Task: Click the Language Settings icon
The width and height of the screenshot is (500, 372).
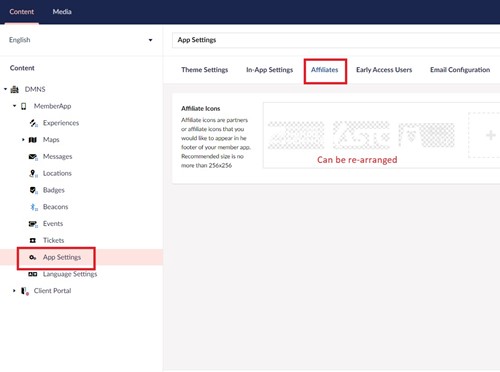Action: click(x=33, y=274)
